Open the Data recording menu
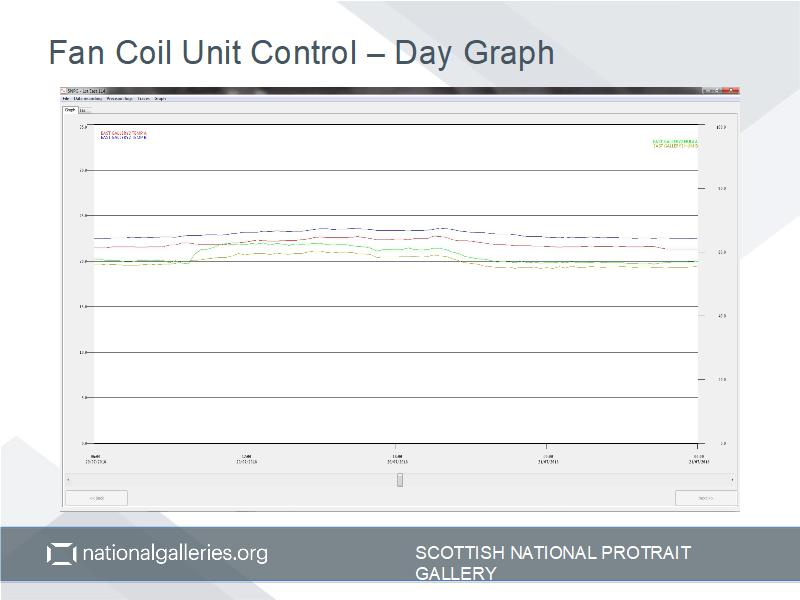This screenshot has height=600, width=800. pyautogui.click(x=87, y=99)
